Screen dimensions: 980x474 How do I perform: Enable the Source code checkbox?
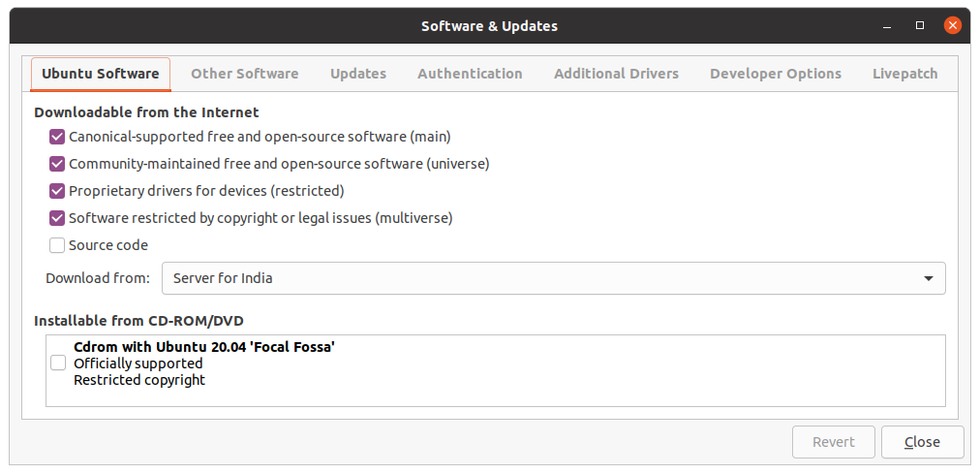coord(57,245)
